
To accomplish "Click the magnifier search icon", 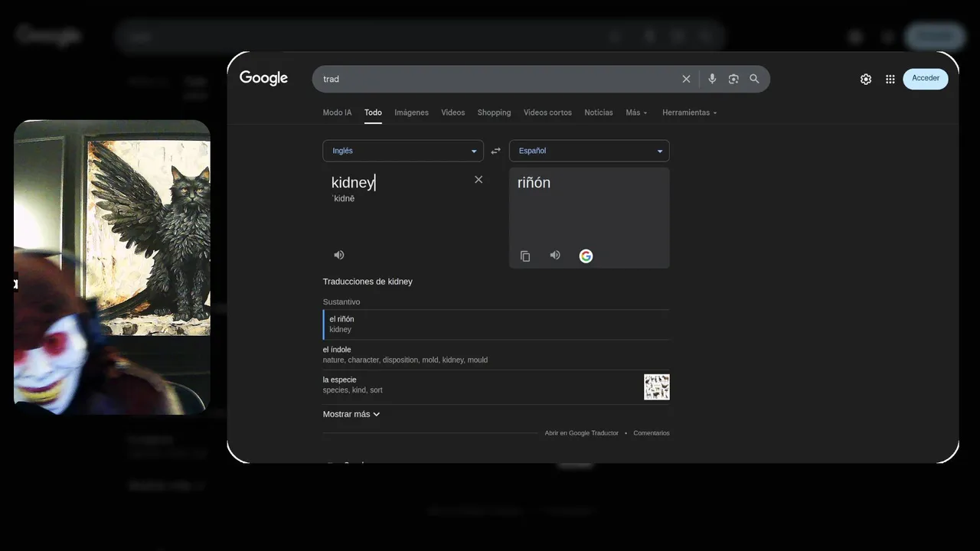I will pyautogui.click(x=754, y=79).
